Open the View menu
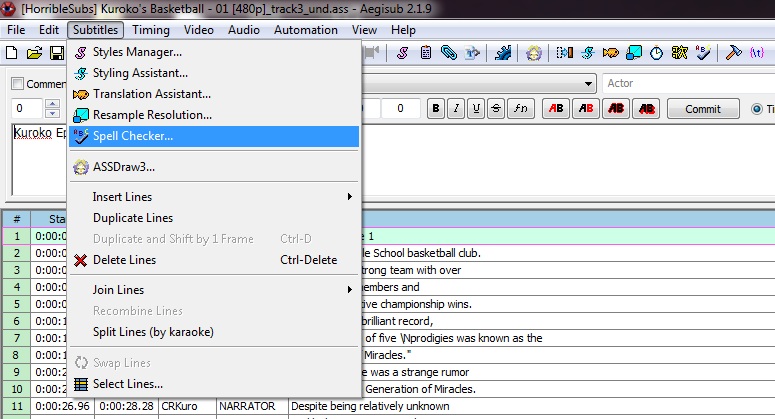Screen dimensions: 775x419 coord(364,30)
